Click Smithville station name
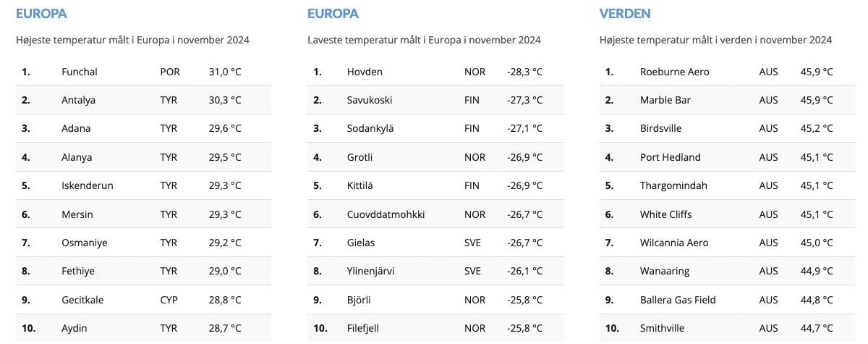Screen dimensions: 868x344 coord(662,328)
